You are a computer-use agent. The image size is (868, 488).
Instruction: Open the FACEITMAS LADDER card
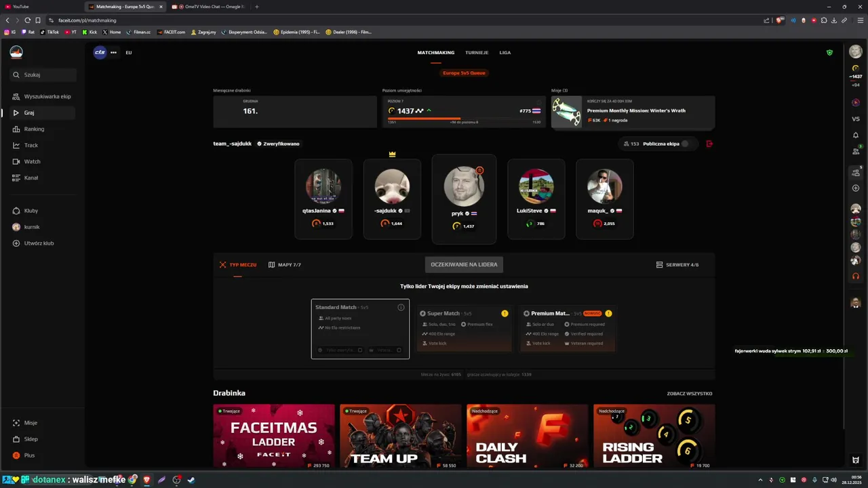point(274,437)
